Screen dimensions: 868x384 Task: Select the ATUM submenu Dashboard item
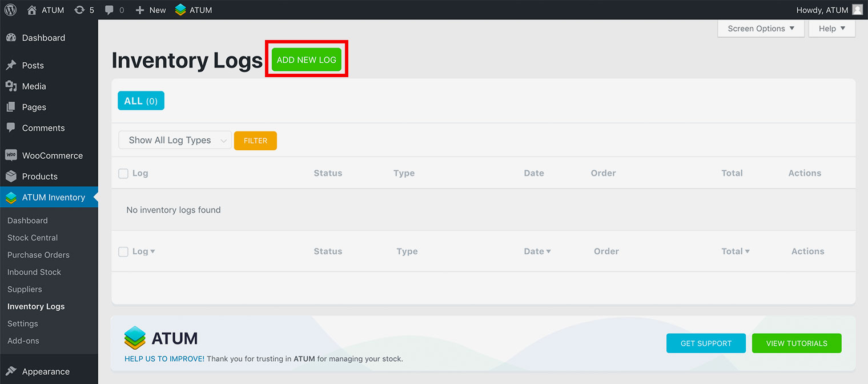(27, 221)
